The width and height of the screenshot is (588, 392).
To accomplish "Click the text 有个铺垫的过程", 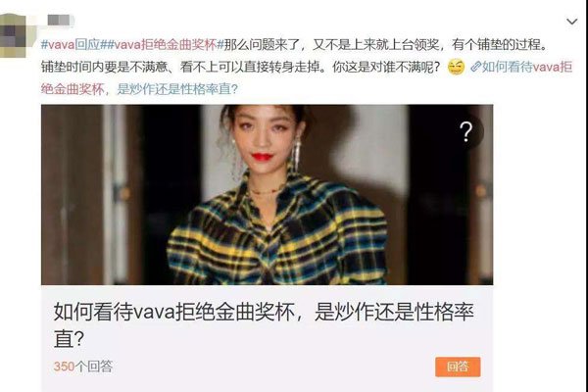I will [496, 45].
